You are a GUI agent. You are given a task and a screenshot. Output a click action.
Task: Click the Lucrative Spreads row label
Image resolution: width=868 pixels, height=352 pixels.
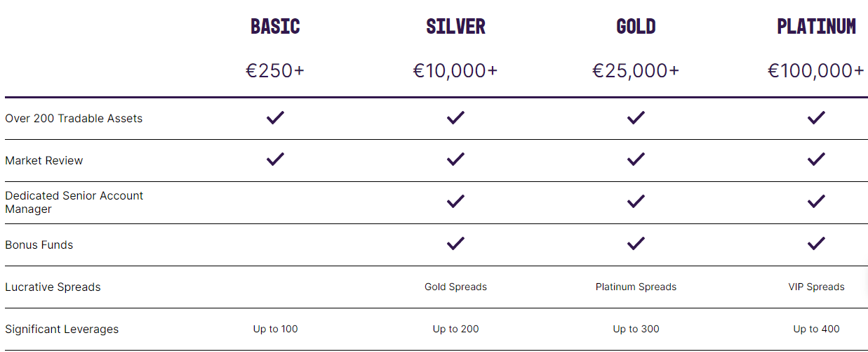53,287
